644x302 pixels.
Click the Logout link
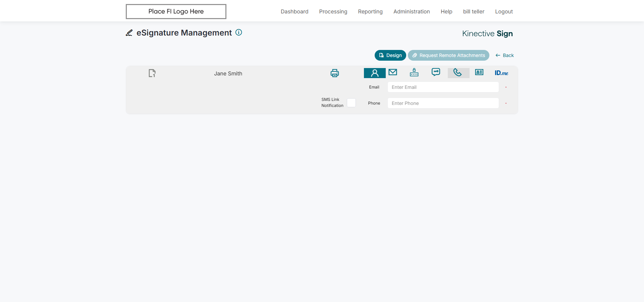pos(504,11)
